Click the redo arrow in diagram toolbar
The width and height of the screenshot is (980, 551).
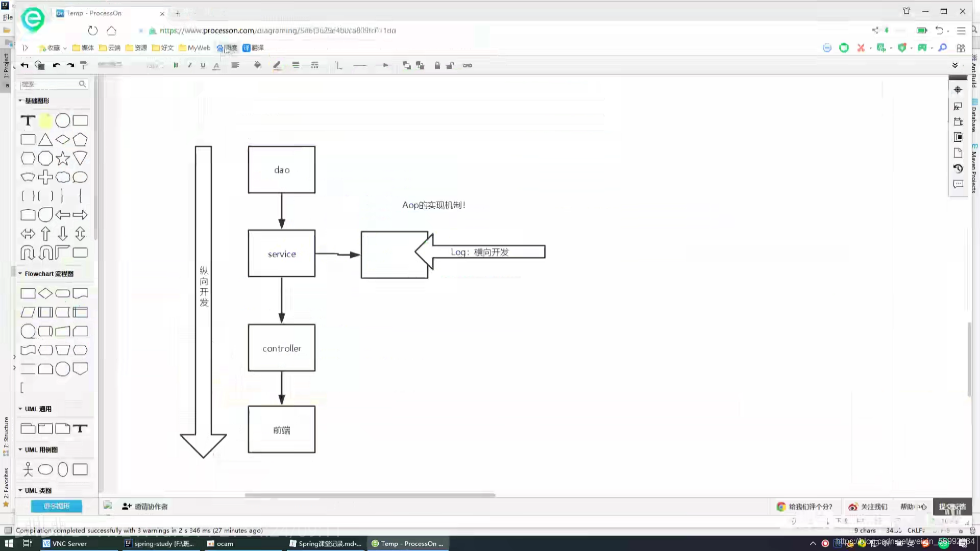70,65
